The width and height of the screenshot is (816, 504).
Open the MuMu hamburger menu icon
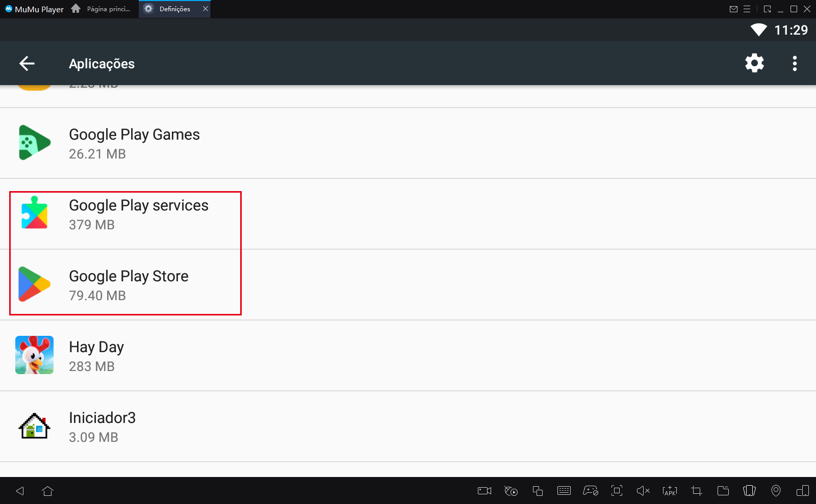[x=747, y=9]
